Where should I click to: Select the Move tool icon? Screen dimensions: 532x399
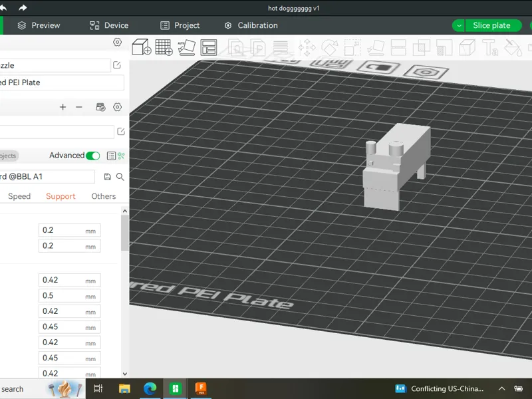(307, 47)
